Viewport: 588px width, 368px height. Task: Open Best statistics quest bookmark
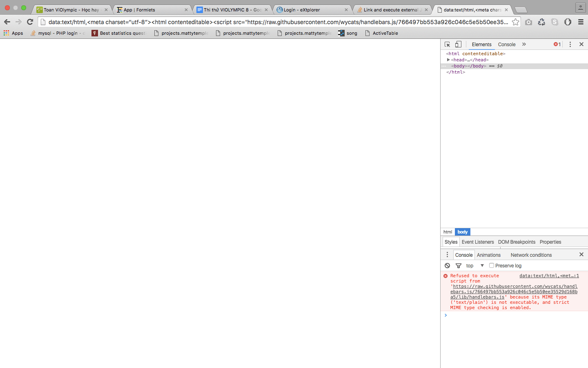[118, 33]
